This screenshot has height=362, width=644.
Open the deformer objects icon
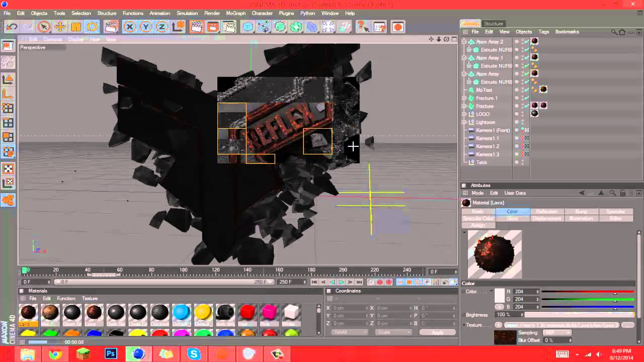coord(312,27)
